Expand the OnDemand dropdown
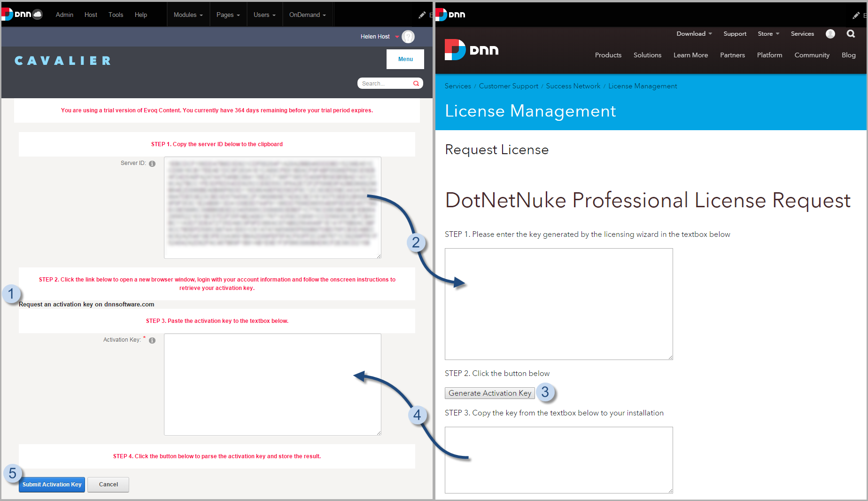Viewport: 868px width, 501px height. coord(308,15)
